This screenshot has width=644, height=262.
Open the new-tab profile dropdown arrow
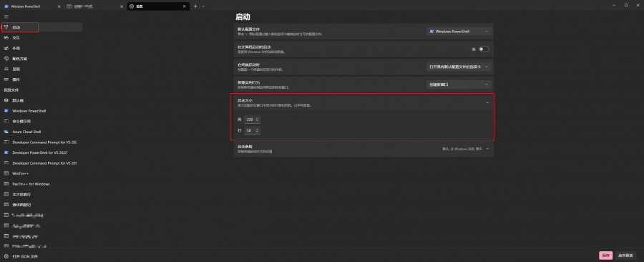(x=203, y=6)
